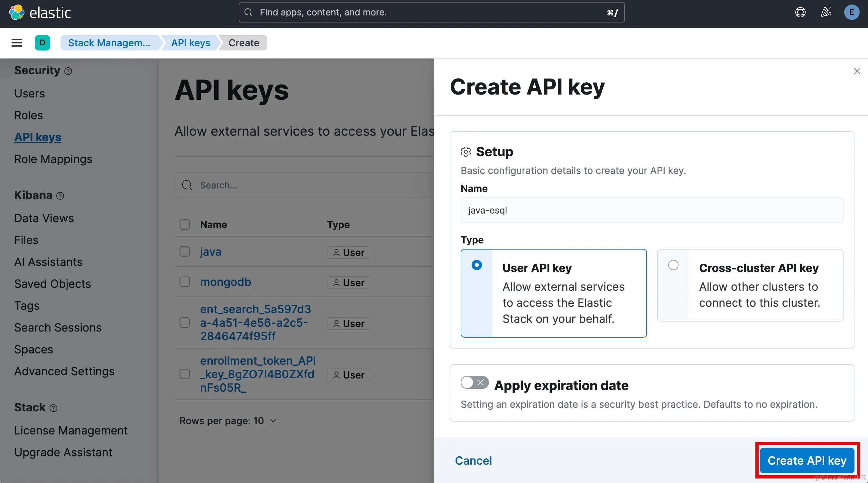Screen dimensions: 868x483
Task: Click the D space selector badge
Action: coord(42,43)
